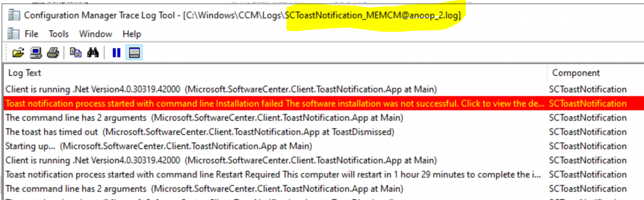Click the Component column header
The width and height of the screenshot is (644, 200).
(x=595, y=73)
